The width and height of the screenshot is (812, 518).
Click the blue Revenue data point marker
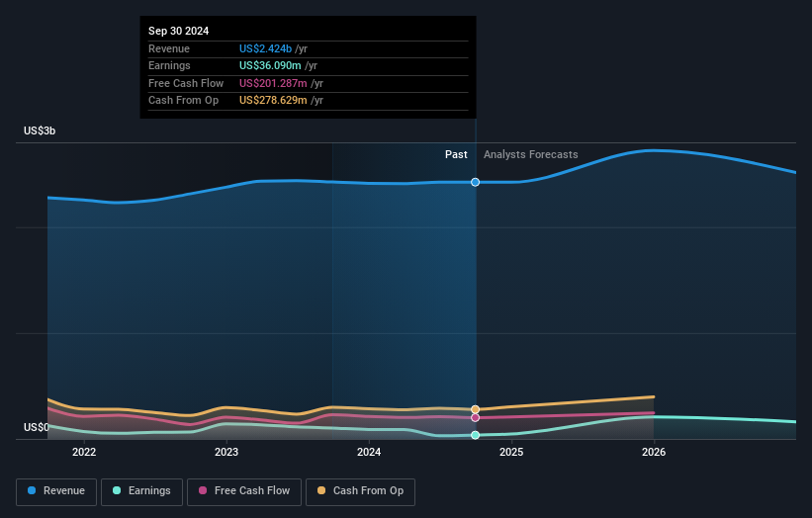[475, 182]
